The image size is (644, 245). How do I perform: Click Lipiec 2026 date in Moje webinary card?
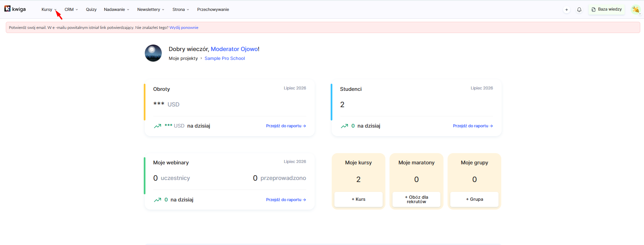click(295, 162)
